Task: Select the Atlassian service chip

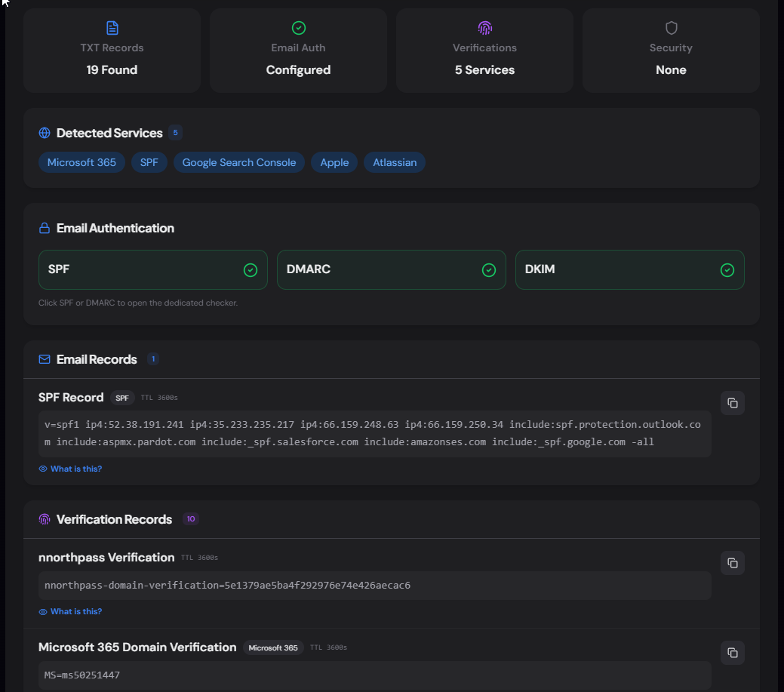Action: 395,162
